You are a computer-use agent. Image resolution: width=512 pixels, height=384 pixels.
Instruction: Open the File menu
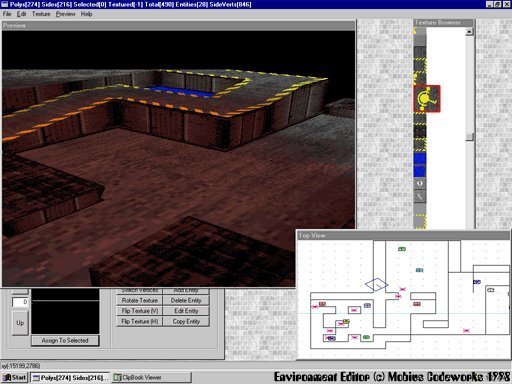(x=7, y=14)
